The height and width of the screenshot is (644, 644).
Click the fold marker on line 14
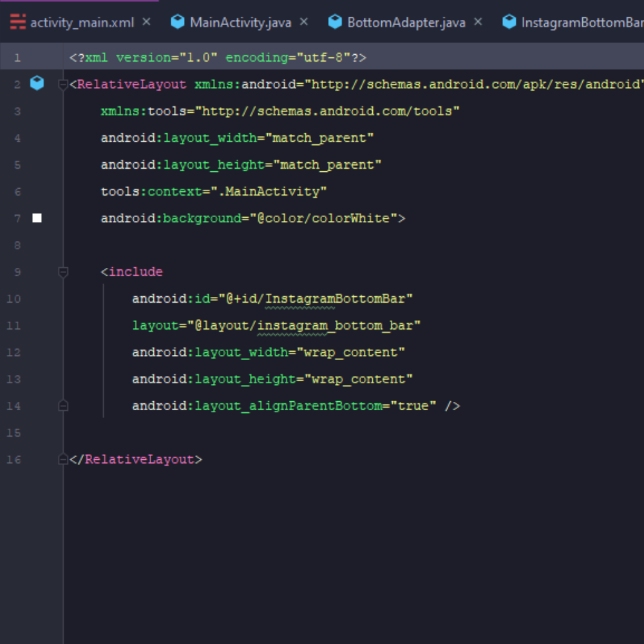tap(62, 405)
